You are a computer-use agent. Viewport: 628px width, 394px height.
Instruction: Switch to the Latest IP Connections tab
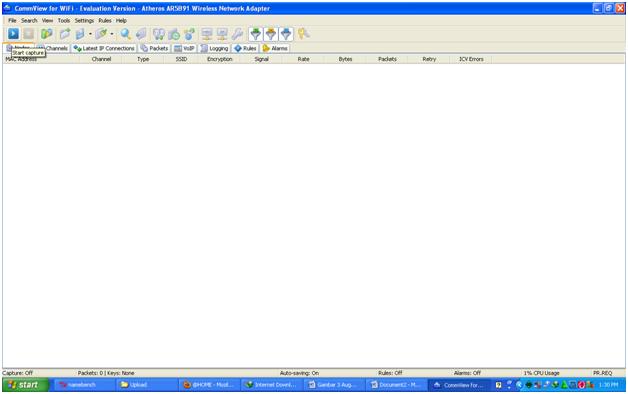104,48
